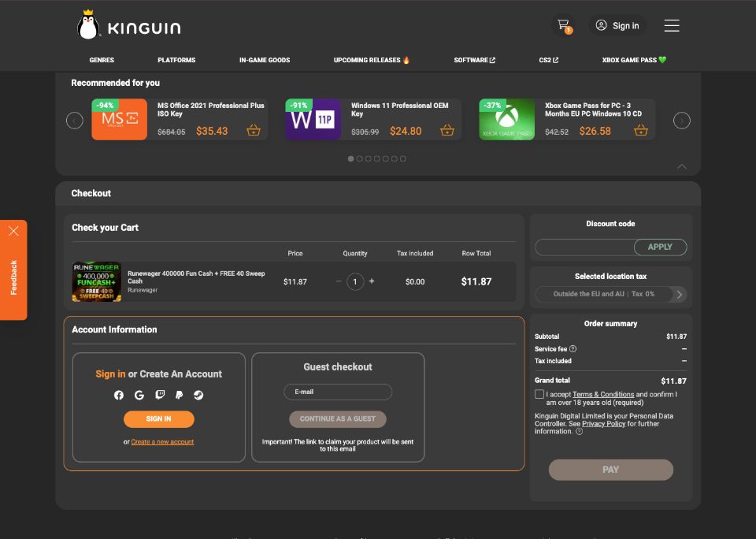Sign in with Twitch
The image size is (756, 539).
(159, 395)
